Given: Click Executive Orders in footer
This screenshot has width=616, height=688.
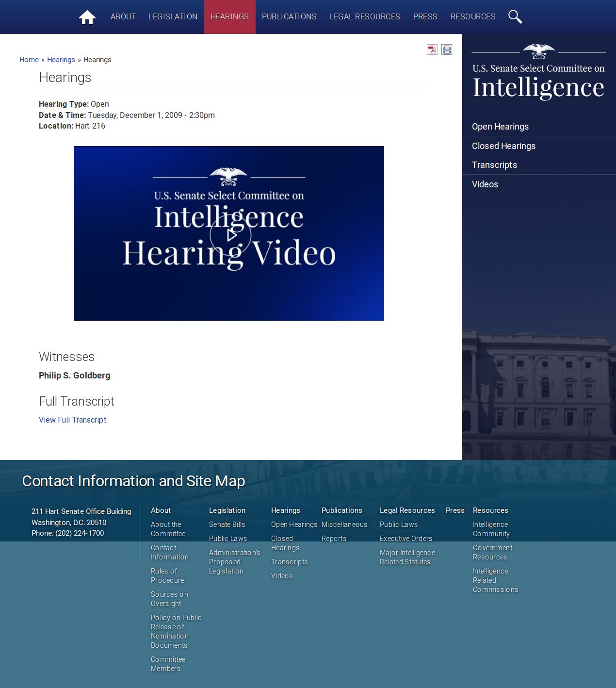Looking at the screenshot, I should (x=405, y=539).
